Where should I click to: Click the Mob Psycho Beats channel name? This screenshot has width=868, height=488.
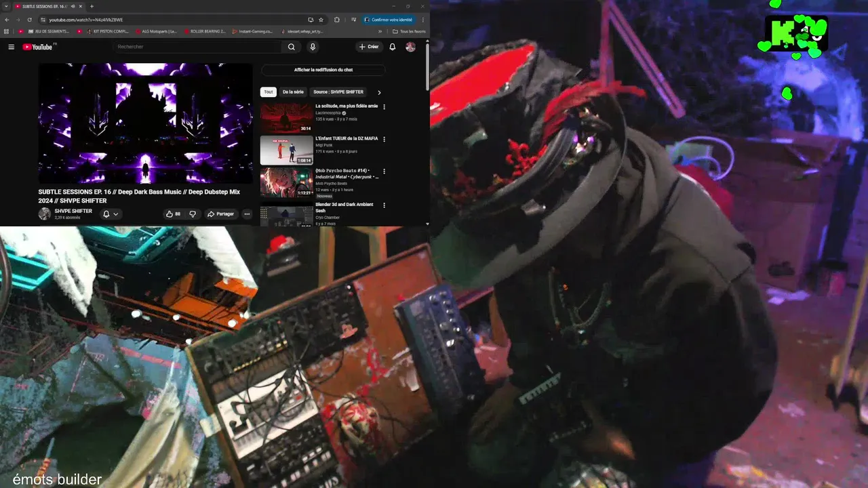[x=331, y=184]
